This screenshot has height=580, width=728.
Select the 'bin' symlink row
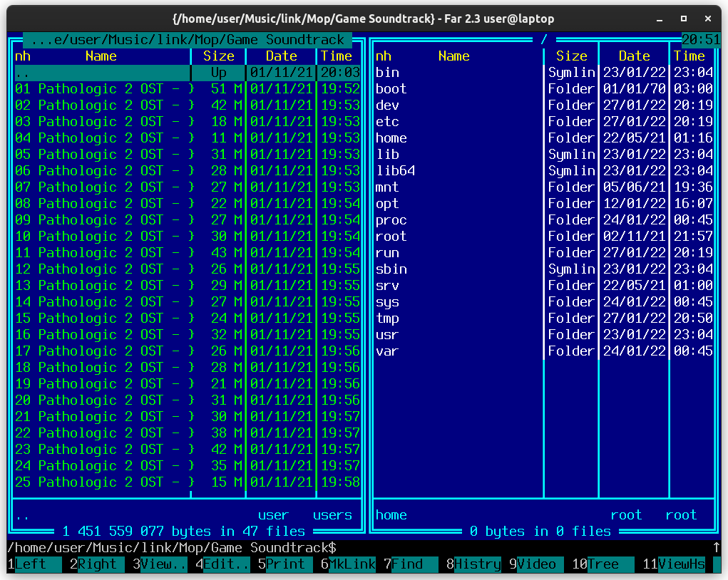coord(544,73)
